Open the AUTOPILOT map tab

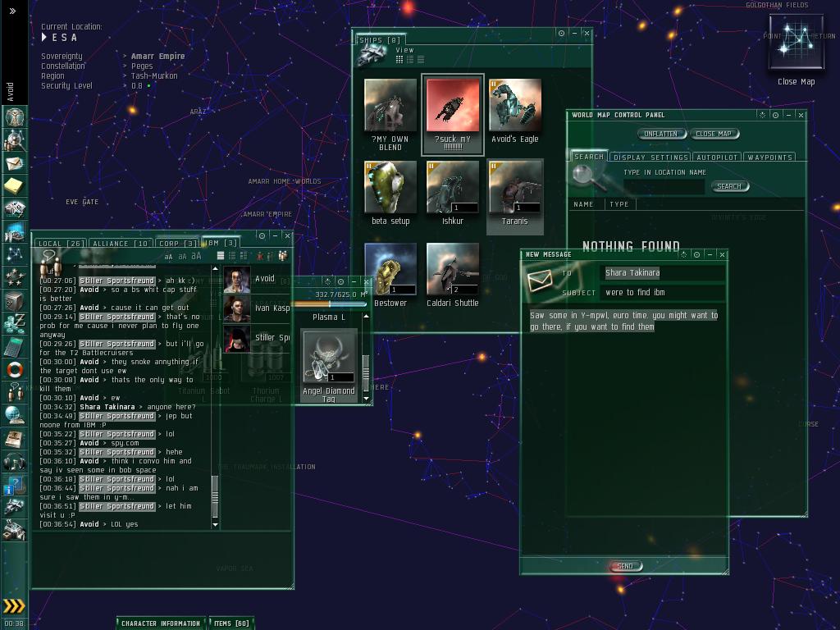pyautogui.click(x=717, y=157)
